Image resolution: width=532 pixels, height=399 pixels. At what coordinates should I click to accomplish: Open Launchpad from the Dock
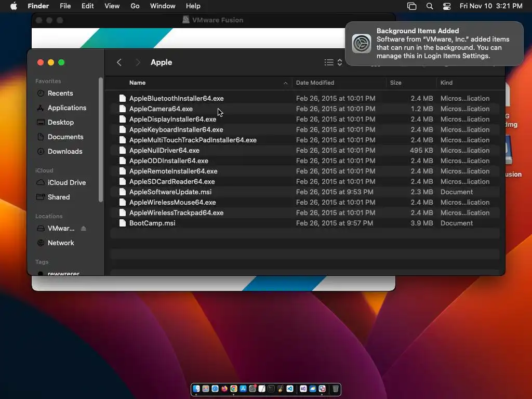pyautogui.click(x=206, y=389)
